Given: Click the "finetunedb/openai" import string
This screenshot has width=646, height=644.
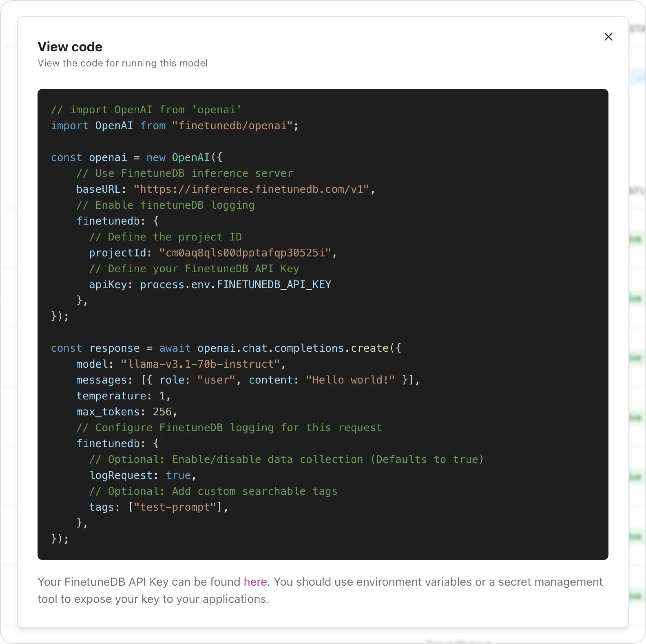Looking at the screenshot, I should pos(232,126).
